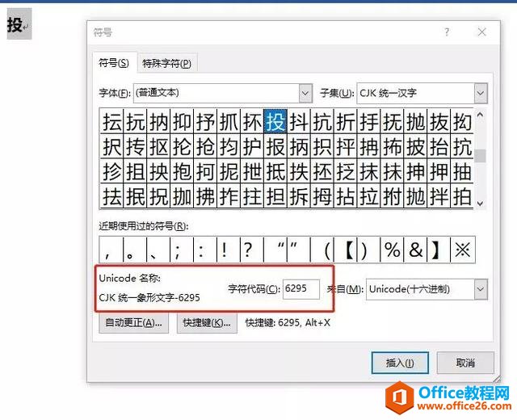Click the 字符代码(C) input field

tap(301, 289)
